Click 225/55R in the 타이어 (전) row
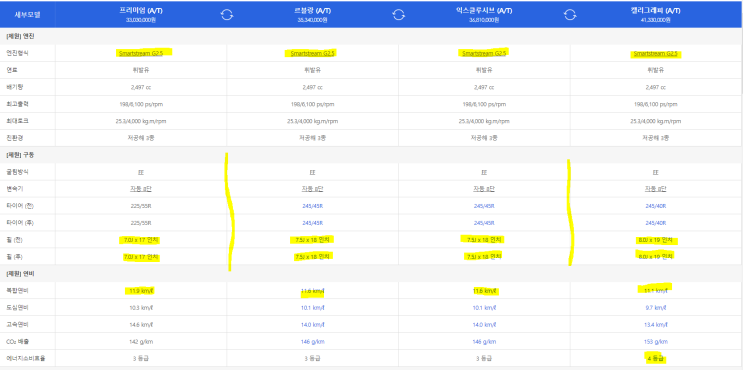 [141, 206]
